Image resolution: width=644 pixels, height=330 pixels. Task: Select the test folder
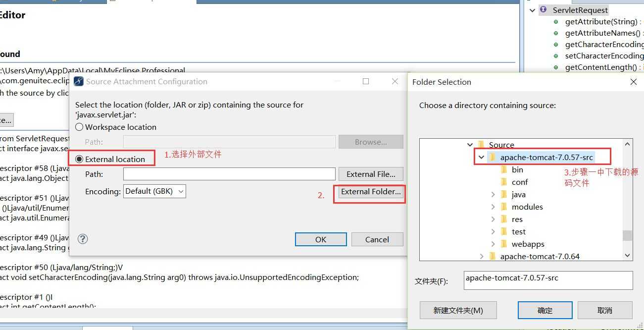point(519,231)
